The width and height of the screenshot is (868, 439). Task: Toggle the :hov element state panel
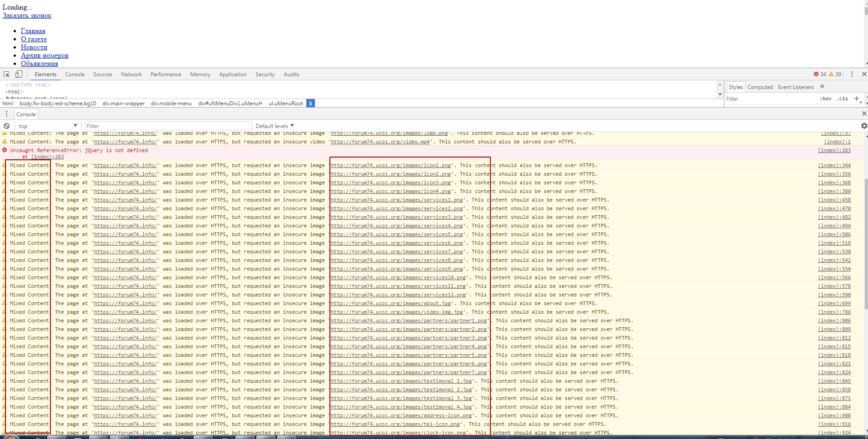coord(826,99)
